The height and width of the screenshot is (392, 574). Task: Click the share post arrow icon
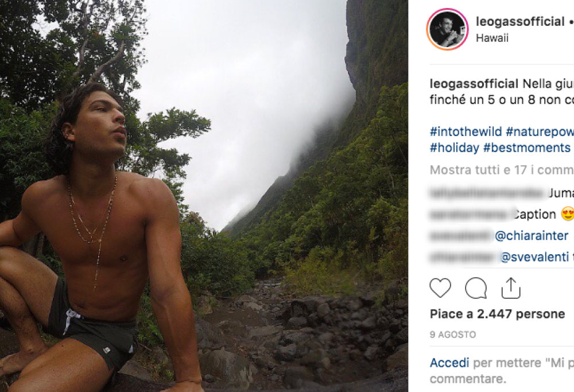[x=511, y=288]
